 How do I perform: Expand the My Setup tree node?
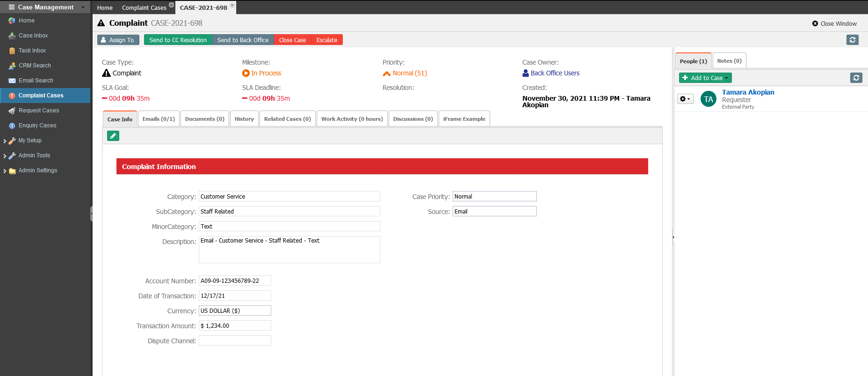[5, 141]
